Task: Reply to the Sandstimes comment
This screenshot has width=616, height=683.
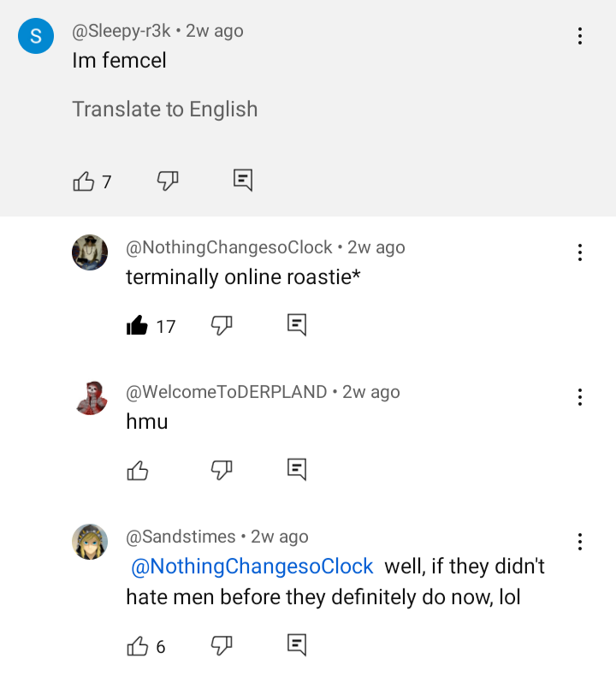Action: click(x=296, y=645)
